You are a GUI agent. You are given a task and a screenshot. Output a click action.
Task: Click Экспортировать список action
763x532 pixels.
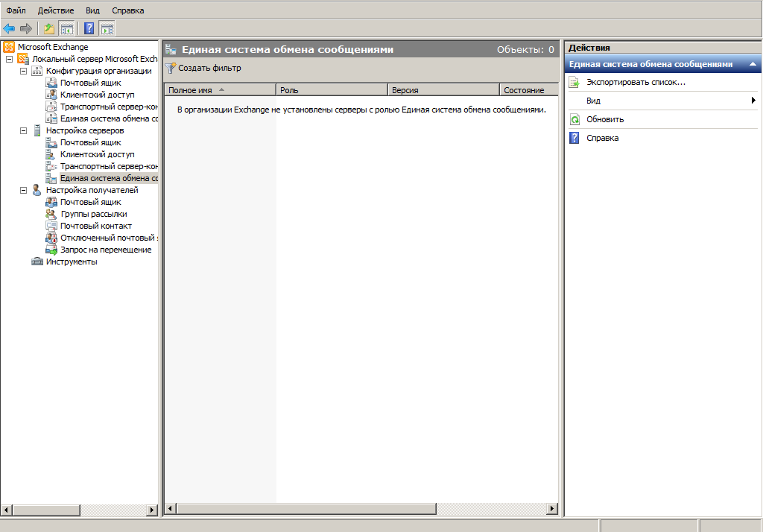click(x=636, y=82)
